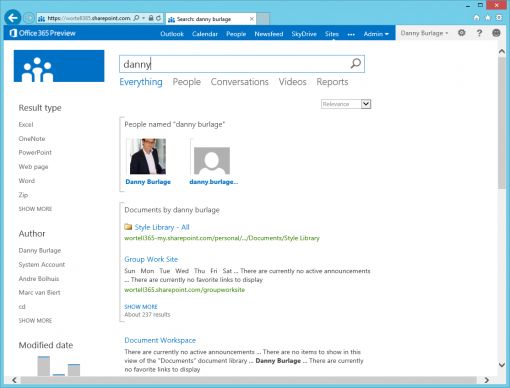Select the Conversations search tab

point(239,82)
